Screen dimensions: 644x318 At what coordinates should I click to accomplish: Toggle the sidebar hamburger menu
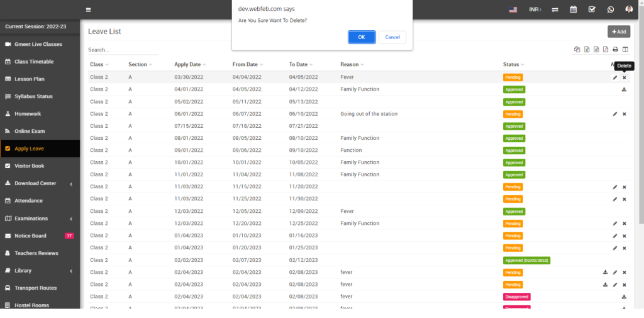click(x=88, y=10)
